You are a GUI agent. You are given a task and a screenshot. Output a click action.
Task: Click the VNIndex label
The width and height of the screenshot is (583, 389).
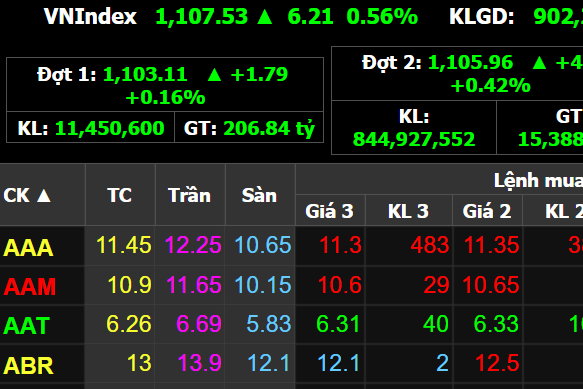[x=90, y=17]
